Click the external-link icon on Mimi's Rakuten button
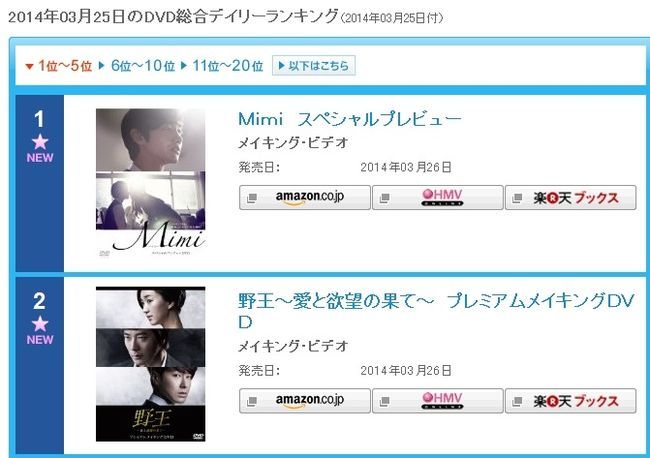 click(x=517, y=198)
